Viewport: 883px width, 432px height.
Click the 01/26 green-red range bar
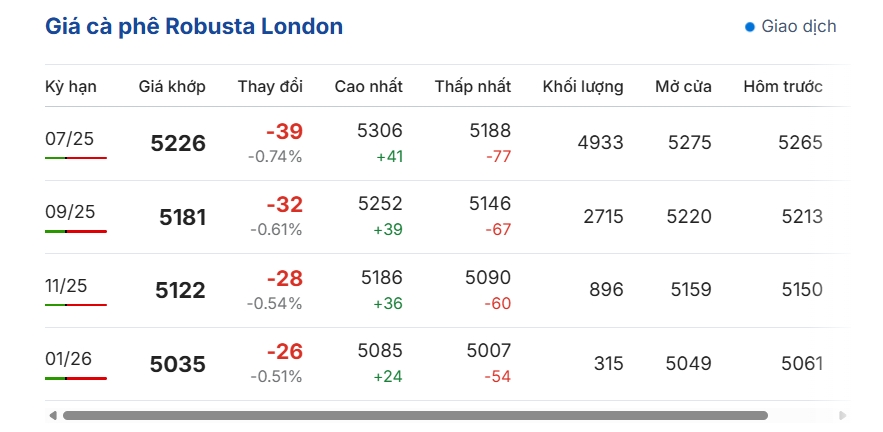click(x=76, y=378)
